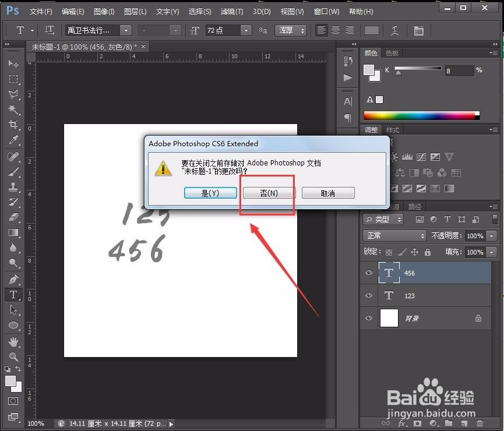
Task: Open 文件(F) menu
Action: click(41, 12)
